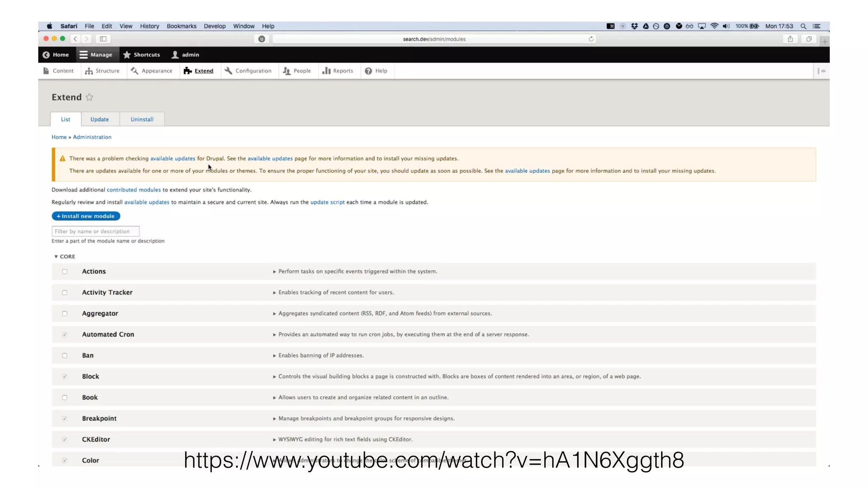
Task: Open the Help question mark icon
Action: [368, 71]
